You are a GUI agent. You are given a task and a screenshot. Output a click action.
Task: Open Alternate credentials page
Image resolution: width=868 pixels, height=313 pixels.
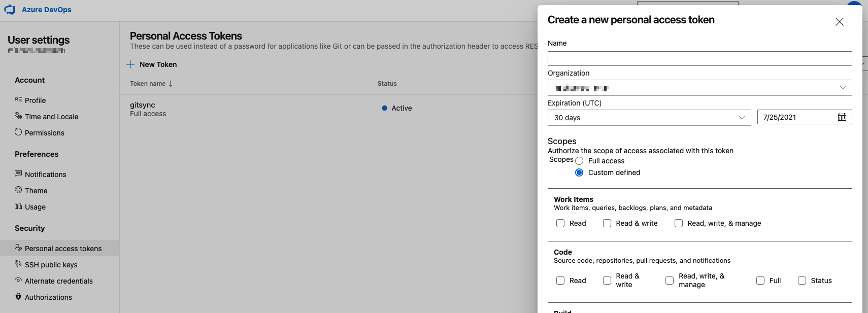pos(59,281)
